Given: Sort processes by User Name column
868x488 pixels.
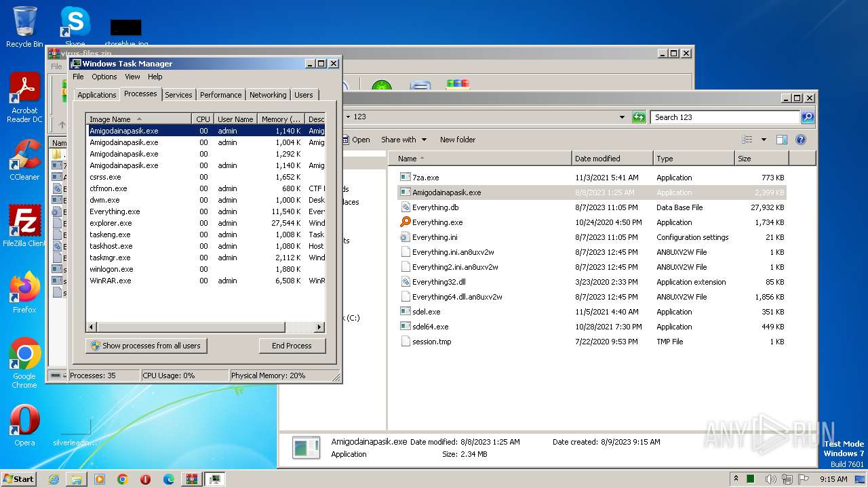Looking at the screenshot, I should (235, 119).
